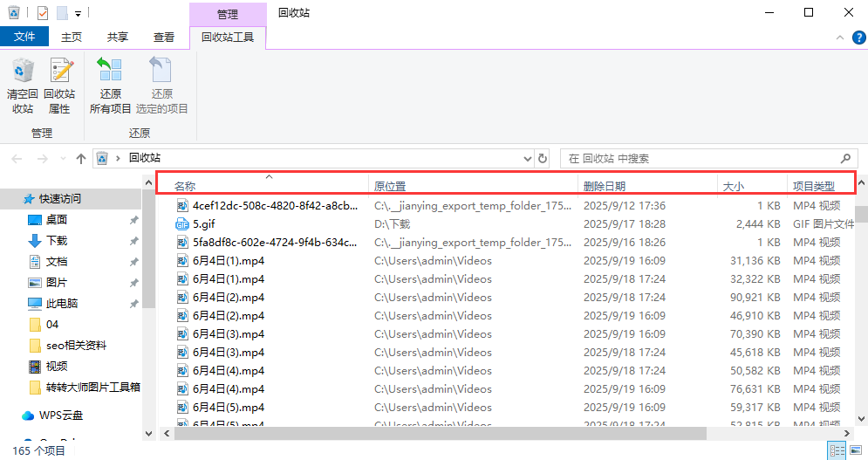Image resolution: width=868 pixels, height=460 pixels.
Task: Open the recent locations dropdown arrow
Action: pyautogui.click(x=62, y=159)
